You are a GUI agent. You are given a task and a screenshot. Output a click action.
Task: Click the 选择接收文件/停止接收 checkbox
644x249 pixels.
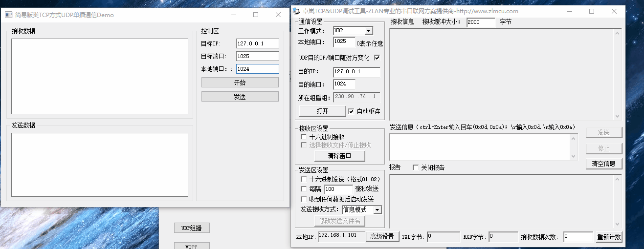click(x=304, y=145)
